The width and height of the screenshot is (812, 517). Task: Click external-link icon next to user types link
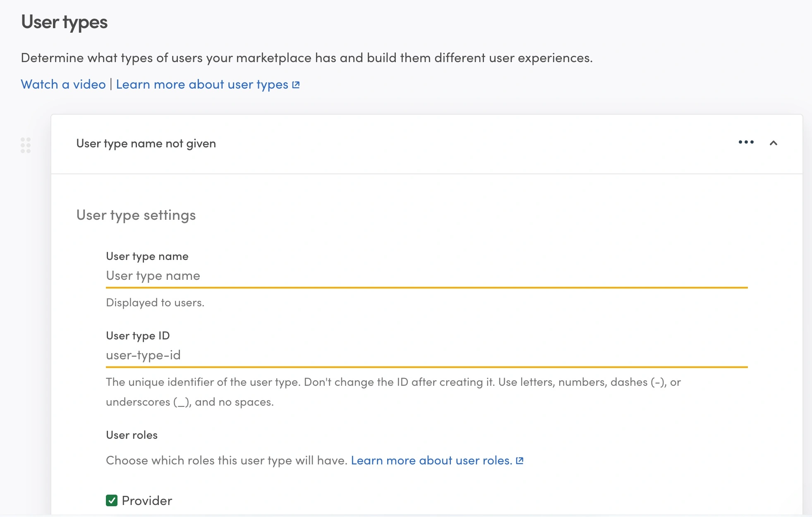[296, 85]
